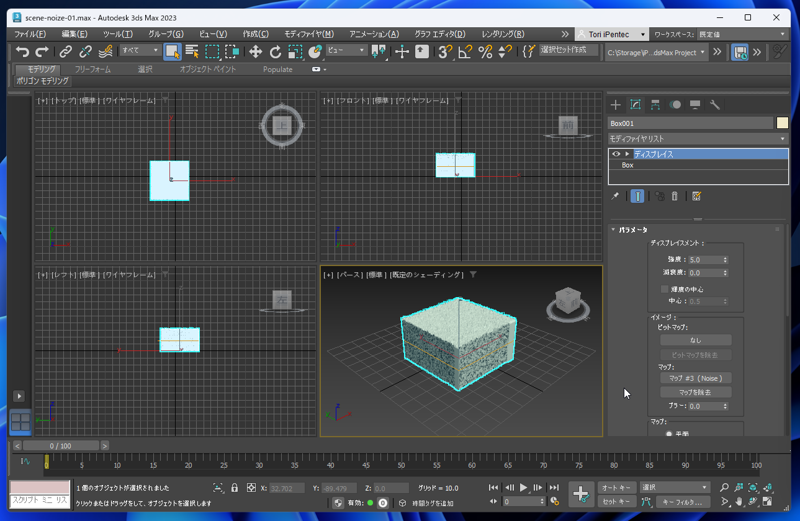Click the Bind to Space Warp icon

pos(105,52)
